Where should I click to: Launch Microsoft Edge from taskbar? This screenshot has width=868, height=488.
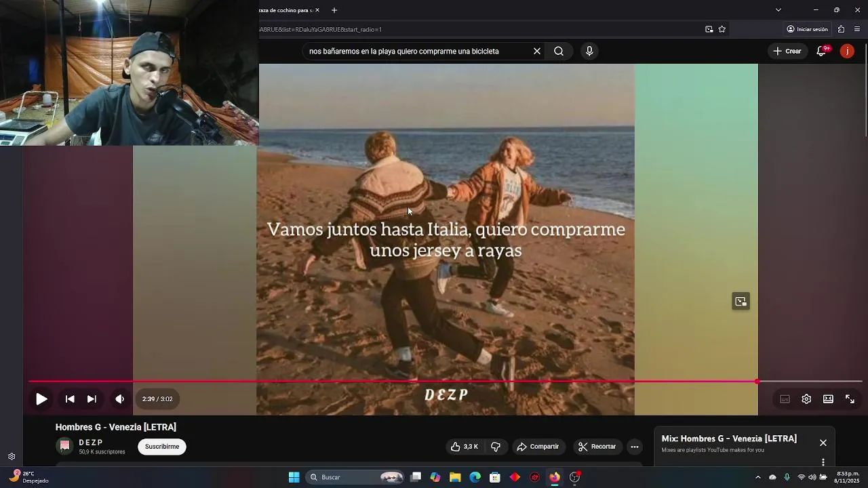coord(475,477)
